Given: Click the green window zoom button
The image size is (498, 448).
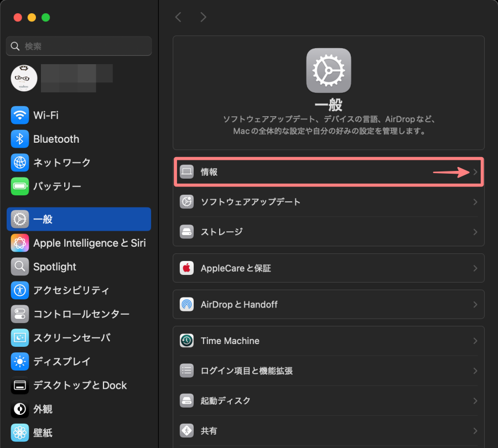Looking at the screenshot, I should (46, 18).
